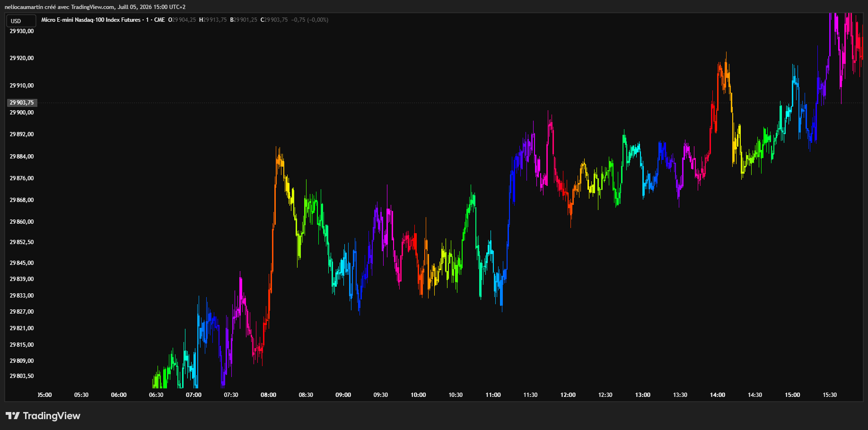The height and width of the screenshot is (430, 868).
Task: Click the 12:00 time axis label
Action: click(x=568, y=395)
